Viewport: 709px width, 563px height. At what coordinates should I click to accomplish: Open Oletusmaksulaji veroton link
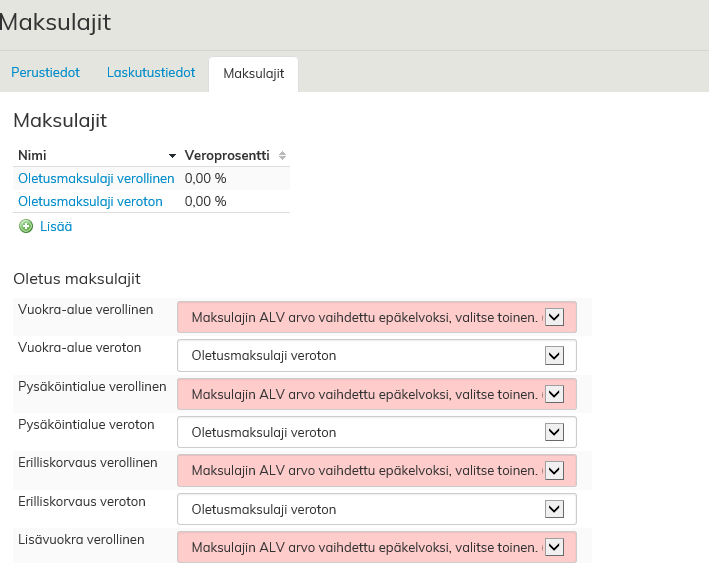tap(90, 201)
